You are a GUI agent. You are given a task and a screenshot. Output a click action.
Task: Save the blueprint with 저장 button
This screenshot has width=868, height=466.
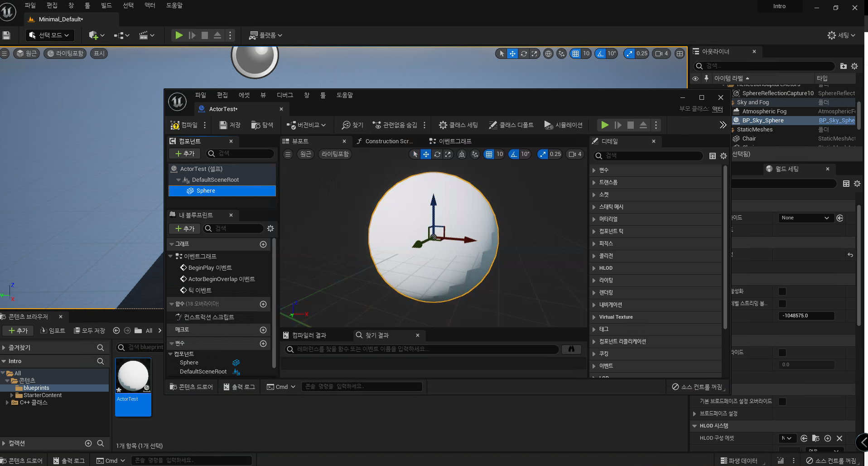point(230,125)
